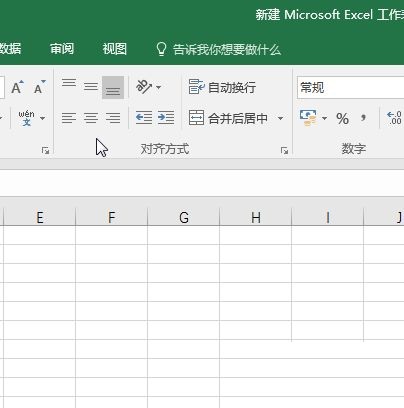Switch to the 数据 tab
The image size is (404, 408).
(10, 49)
